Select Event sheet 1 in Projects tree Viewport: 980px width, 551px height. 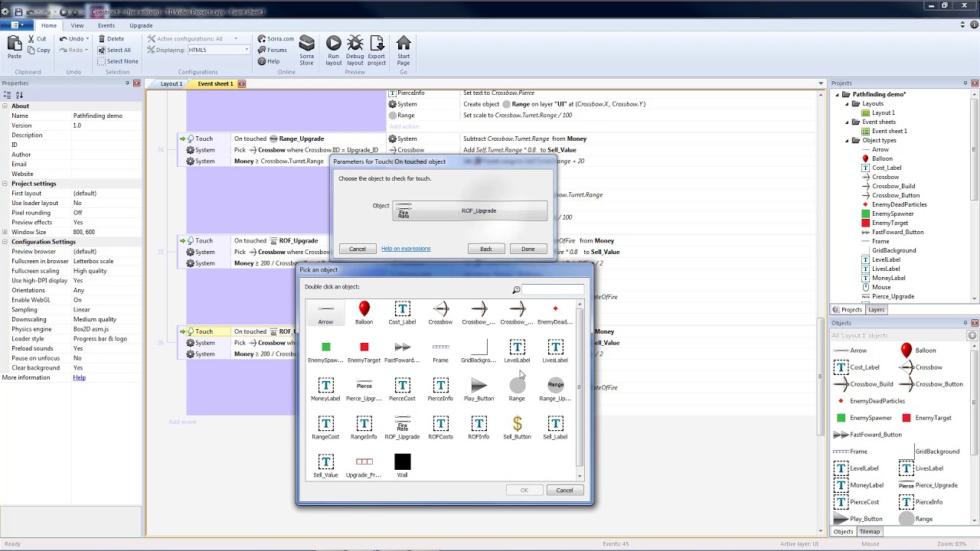coord(889,131)
